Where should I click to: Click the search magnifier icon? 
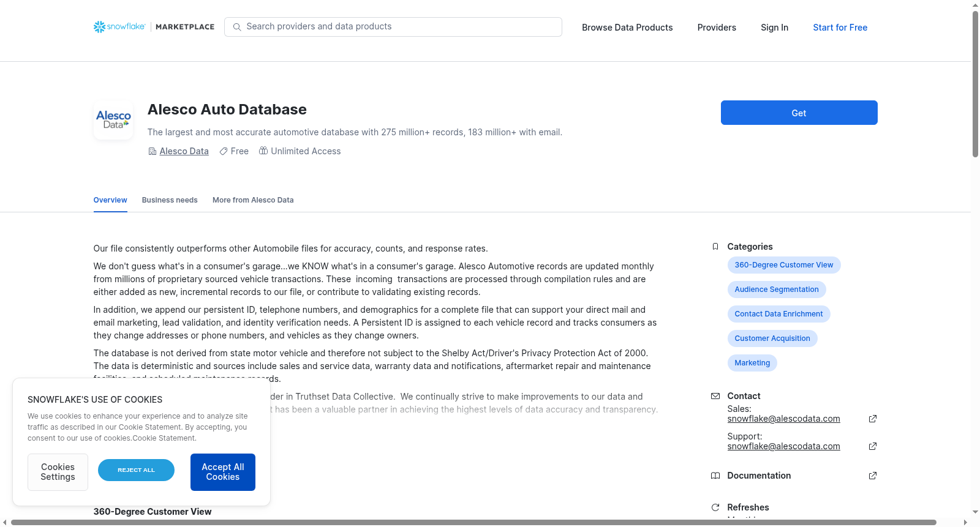tap(237, 27)
